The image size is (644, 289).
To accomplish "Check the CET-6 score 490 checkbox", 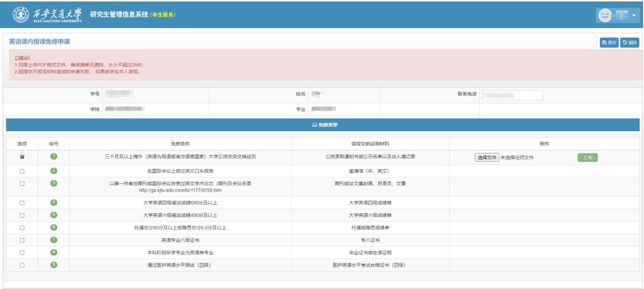I will coord(22,215).
